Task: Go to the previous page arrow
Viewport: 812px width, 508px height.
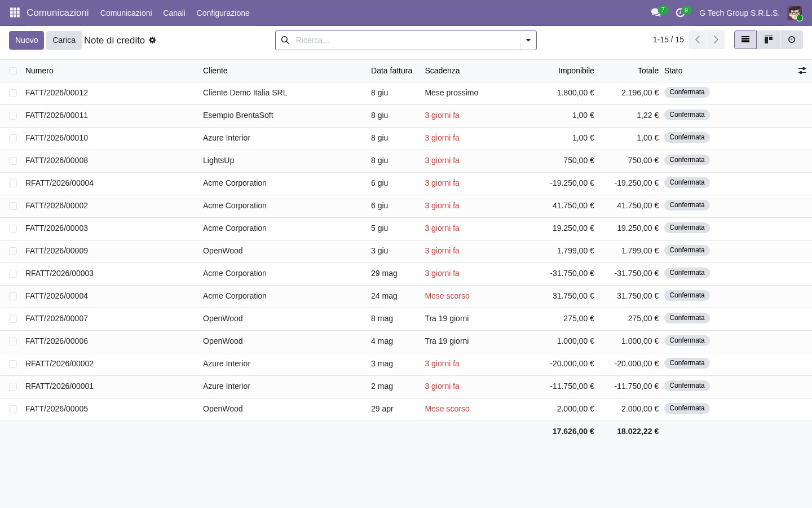Action: click(x=698, y=40)
